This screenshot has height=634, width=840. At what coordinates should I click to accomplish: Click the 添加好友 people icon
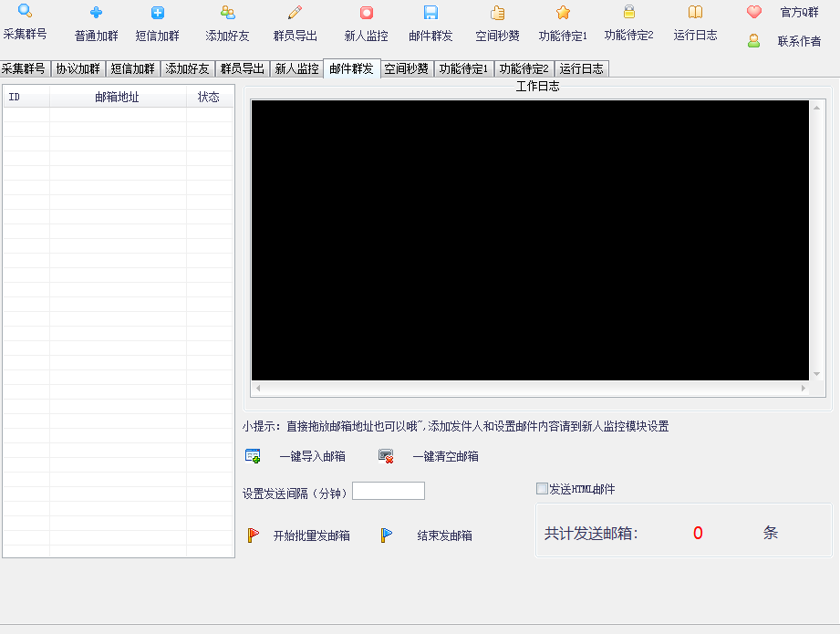(x=228, y=13)
